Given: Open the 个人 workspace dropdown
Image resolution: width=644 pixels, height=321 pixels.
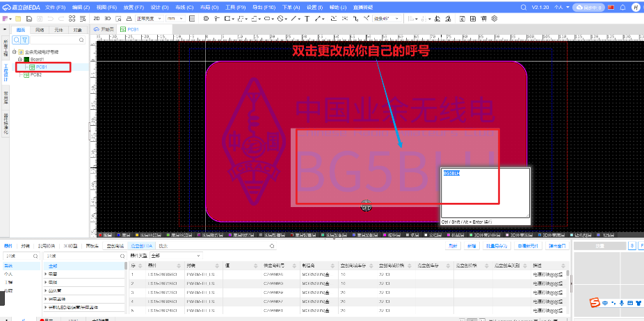Looking at the screenshot, I should coord(562,8).
